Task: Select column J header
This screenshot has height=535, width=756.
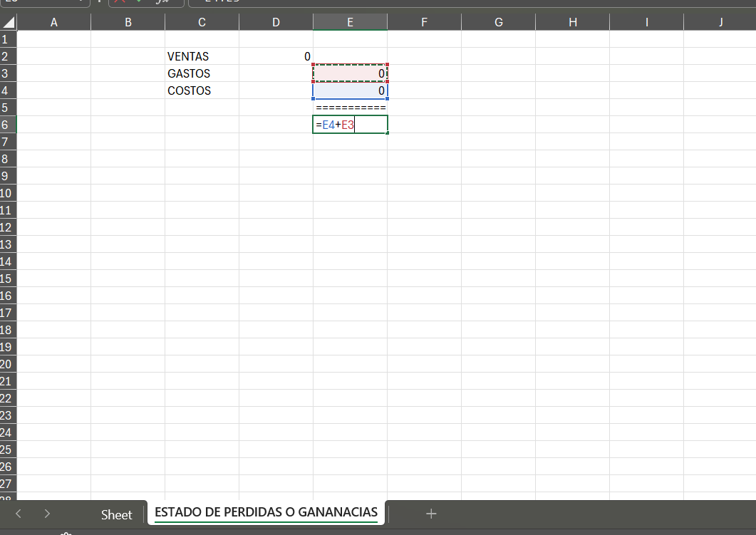Action: click(x=720, y=22)
